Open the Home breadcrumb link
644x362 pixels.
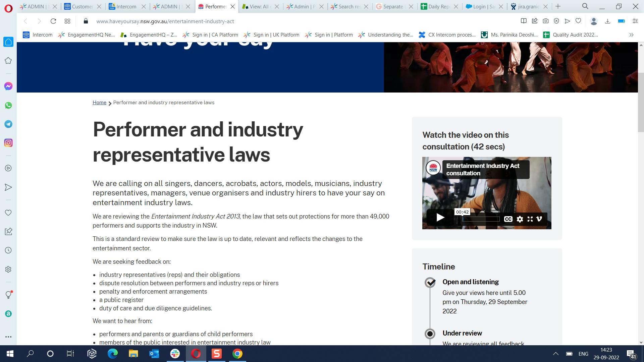99,102
